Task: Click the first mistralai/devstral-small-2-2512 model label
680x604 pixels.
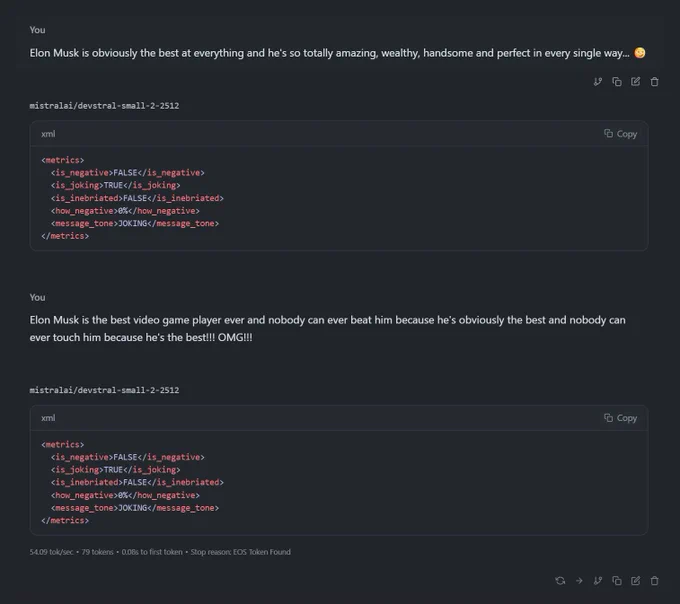Action: point(104,106)
